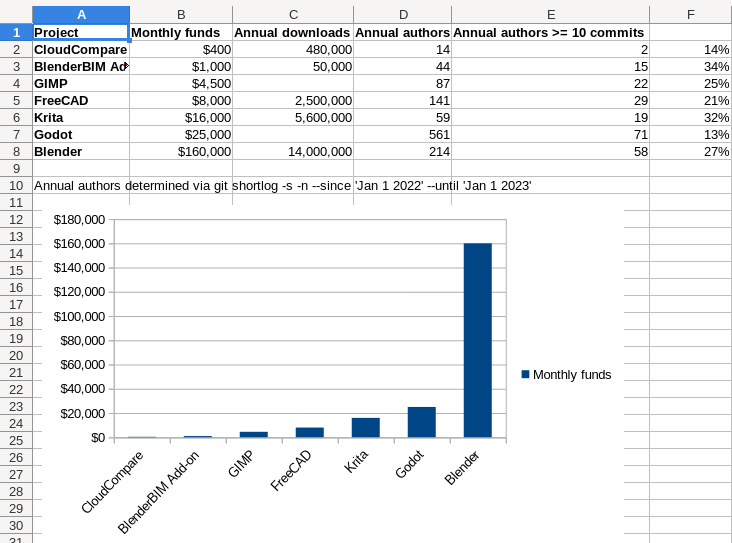
Task: Select the Blender project cell in row 8
Action: pos(81,151)
